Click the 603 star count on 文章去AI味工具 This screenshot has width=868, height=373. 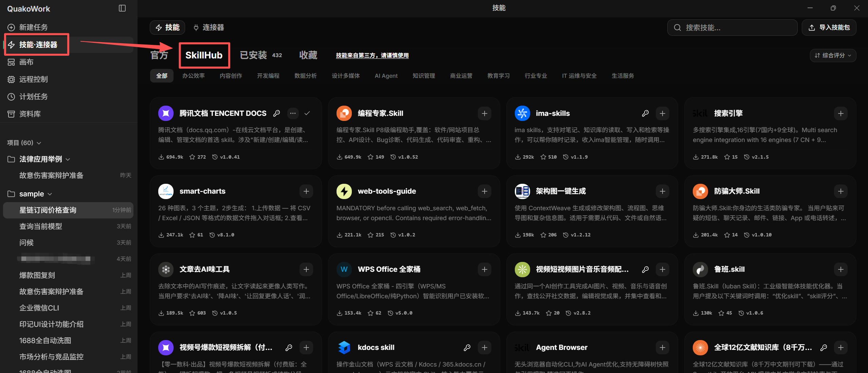198,313
